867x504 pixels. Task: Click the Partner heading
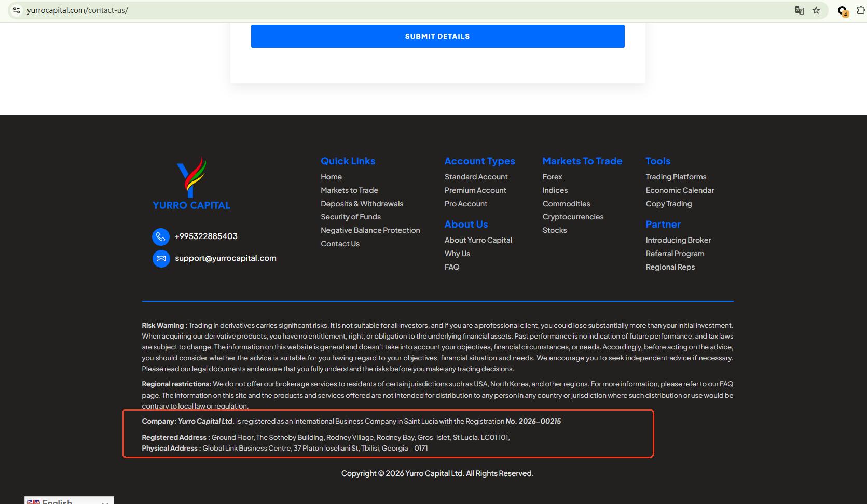[663, 225]
